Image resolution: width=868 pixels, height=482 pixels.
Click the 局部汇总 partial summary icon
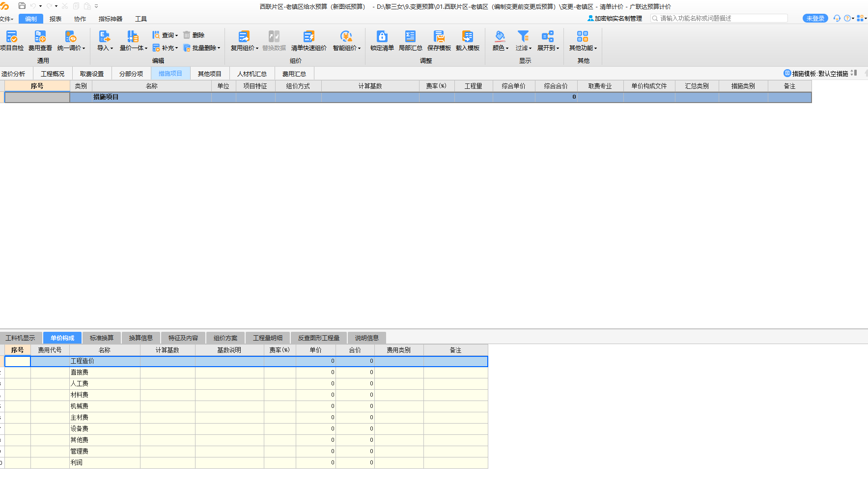410,36
